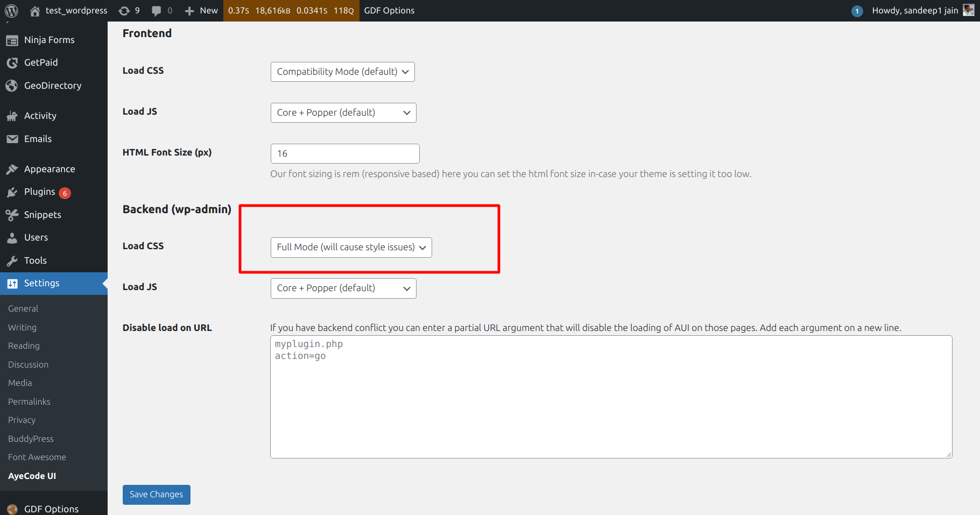980x515 pixels.
Task: Open the Ninja Forms sidebar icon
Action: (x=12, y=40)
